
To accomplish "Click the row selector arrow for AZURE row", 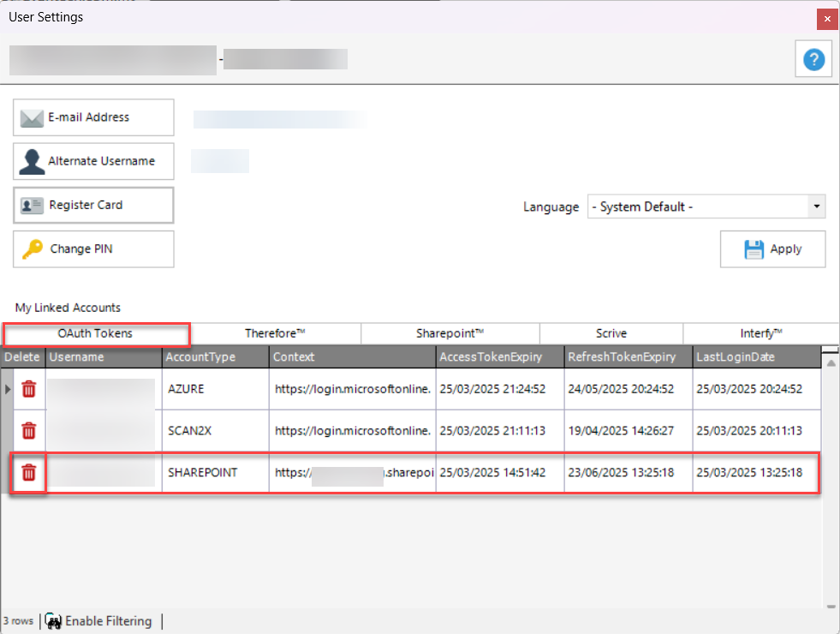I will (9, 389).
